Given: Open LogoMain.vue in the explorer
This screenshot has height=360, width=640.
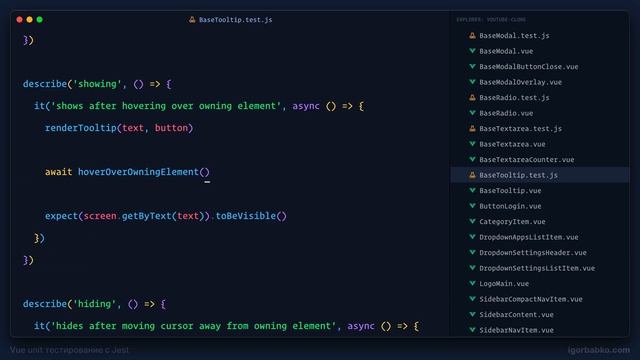Looking at the screenshot, I should pyautogui.click(x=504, y=284).
